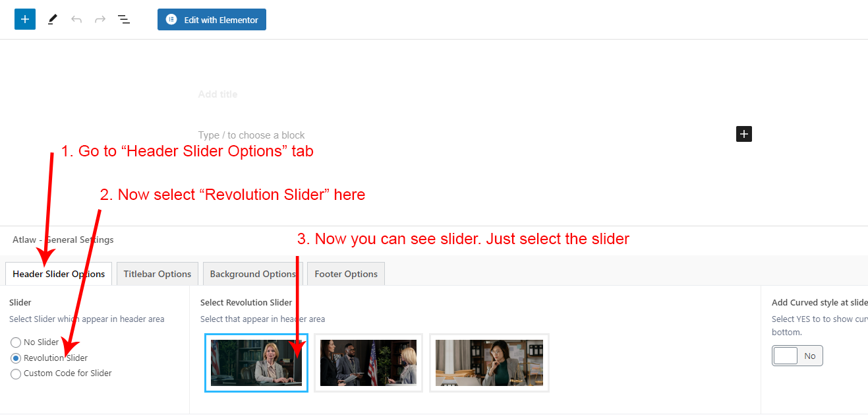
Task: Select the slider thumbnail with American flag
Action: point(368,363)
